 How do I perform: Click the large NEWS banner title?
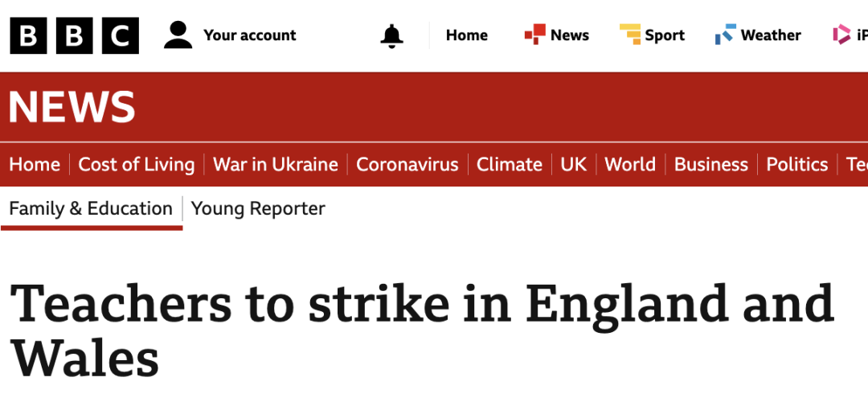pyautogui.click(x=72, y=107)
